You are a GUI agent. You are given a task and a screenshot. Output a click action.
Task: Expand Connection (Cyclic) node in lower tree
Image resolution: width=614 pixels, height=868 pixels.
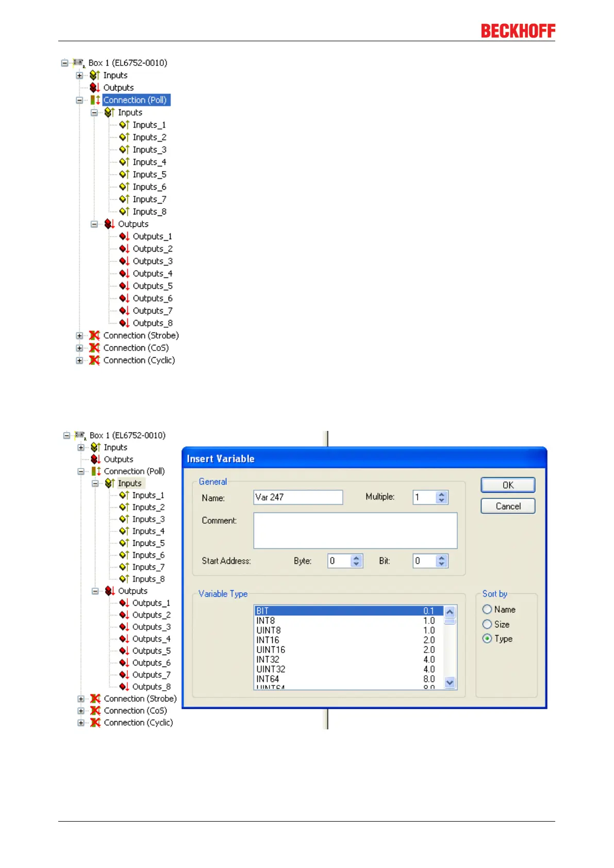click(x=81, y=723)
